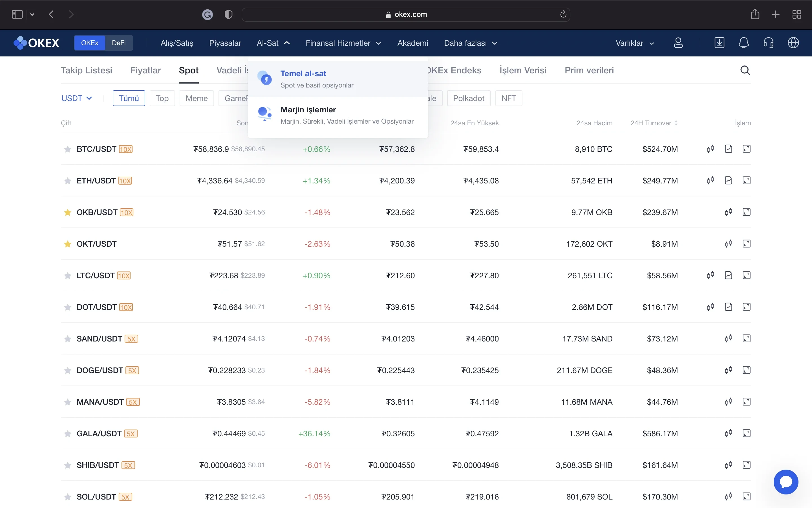The height and width of the screenshot is (508, 812).
Task: Open the notifications bell
Action: point(744,43)
